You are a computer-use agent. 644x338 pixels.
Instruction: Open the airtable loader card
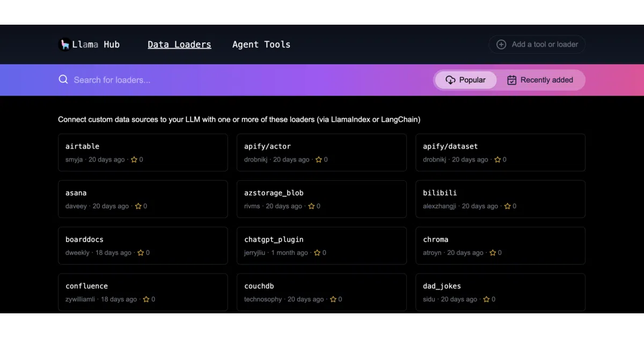[x=143, y=152]
